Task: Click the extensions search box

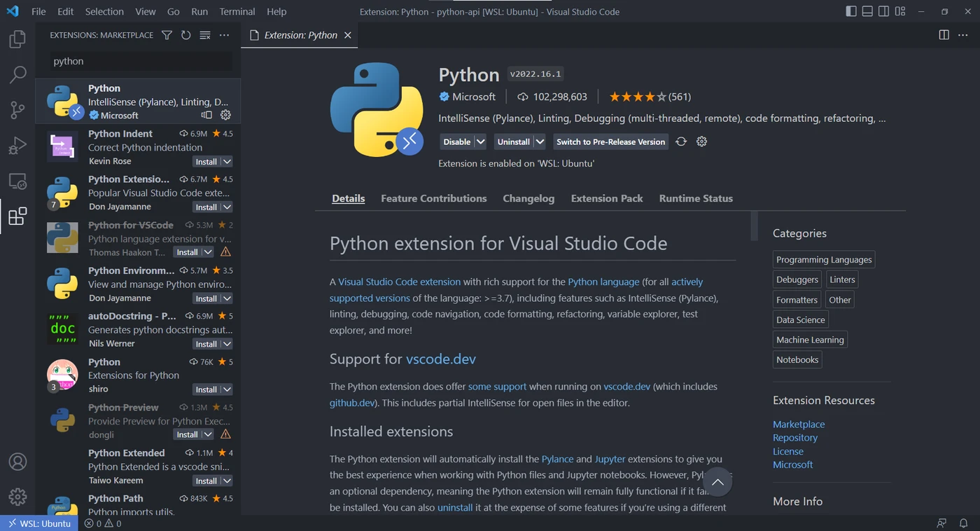Action: (x=141, y=61)
